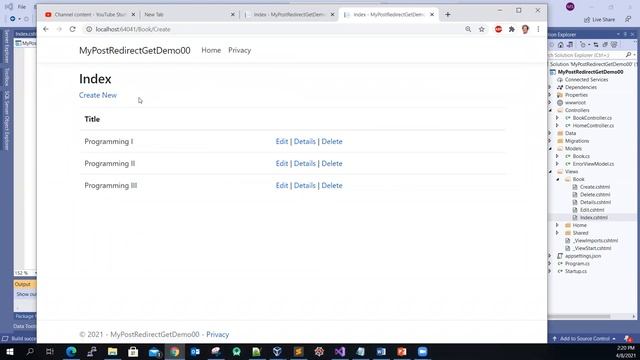
Task: Open Create.cshtml in Solution Explorer
Action: tap(595, 187)
